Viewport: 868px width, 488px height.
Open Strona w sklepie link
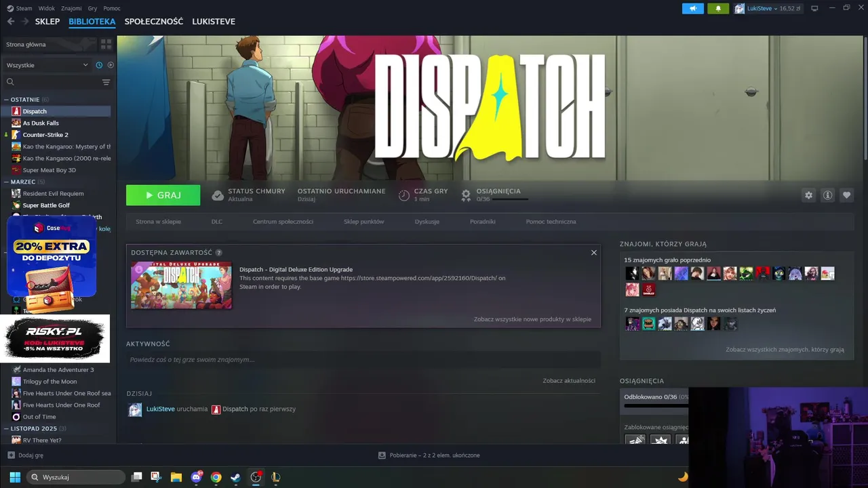pos(158,222)
